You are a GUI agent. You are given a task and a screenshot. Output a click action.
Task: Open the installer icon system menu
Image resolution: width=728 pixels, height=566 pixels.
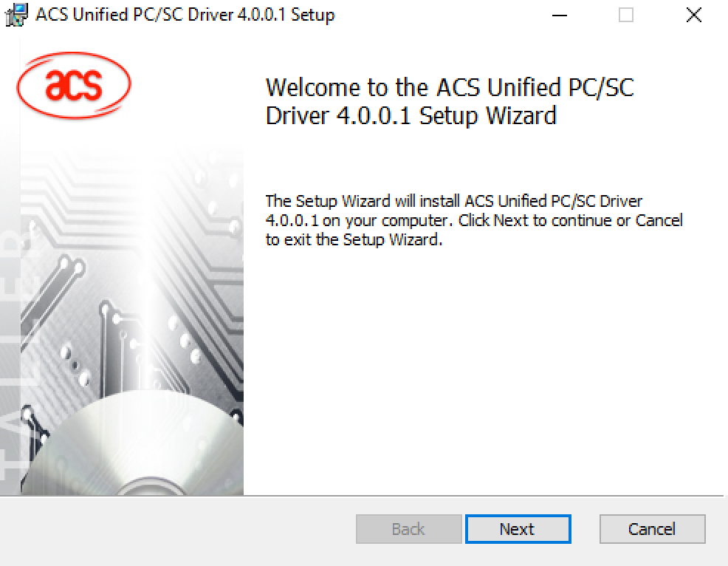16,14
